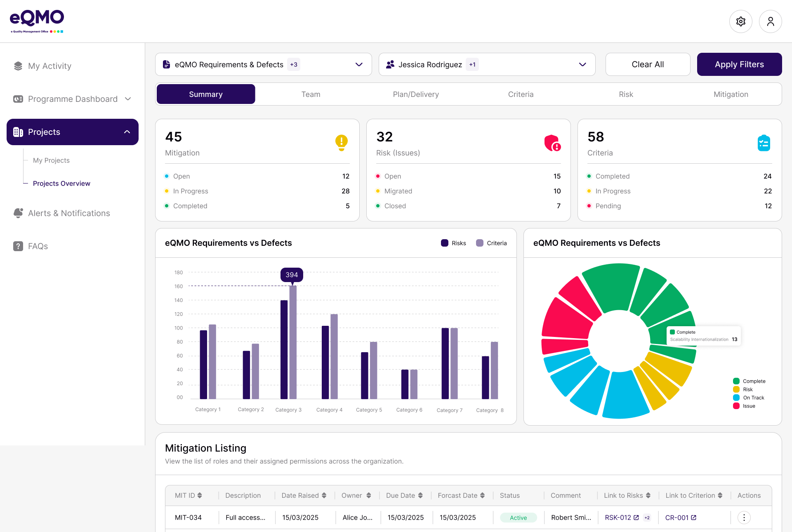The image size is (792, 532).
Task: Click the Active status badge
Action: coord(518,518)
